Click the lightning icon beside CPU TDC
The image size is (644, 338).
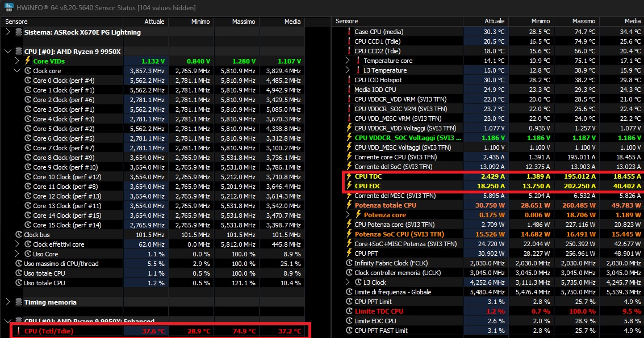349,176
